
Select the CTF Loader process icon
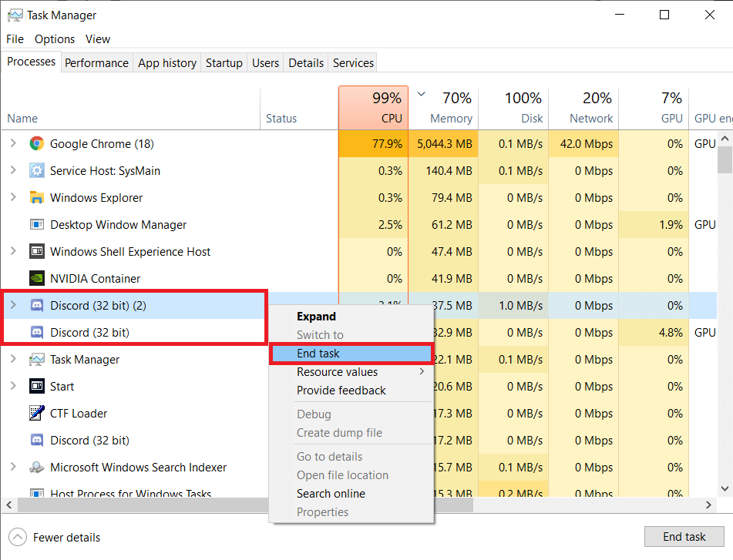click(36, 413)
